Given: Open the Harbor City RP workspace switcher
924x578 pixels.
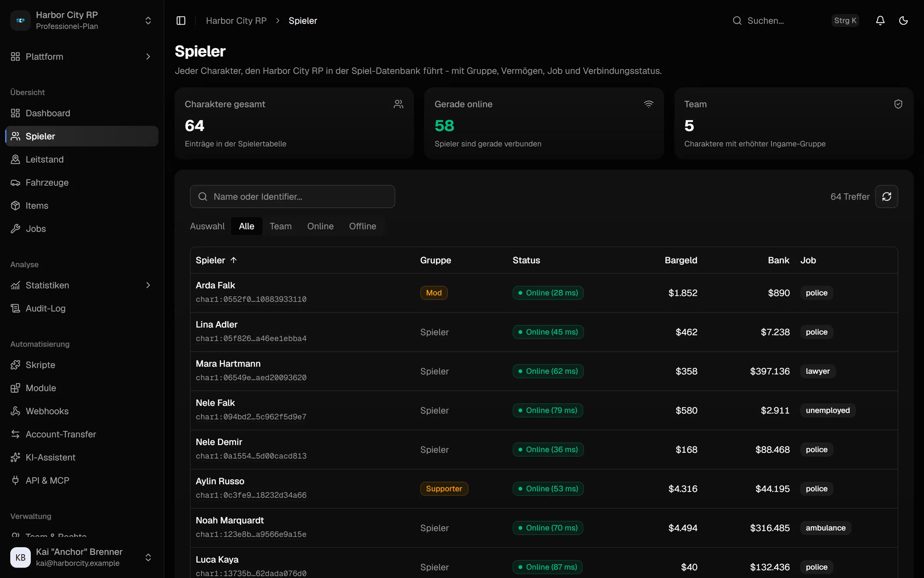Looking at the screenshot, I should (x=82, y=20).
